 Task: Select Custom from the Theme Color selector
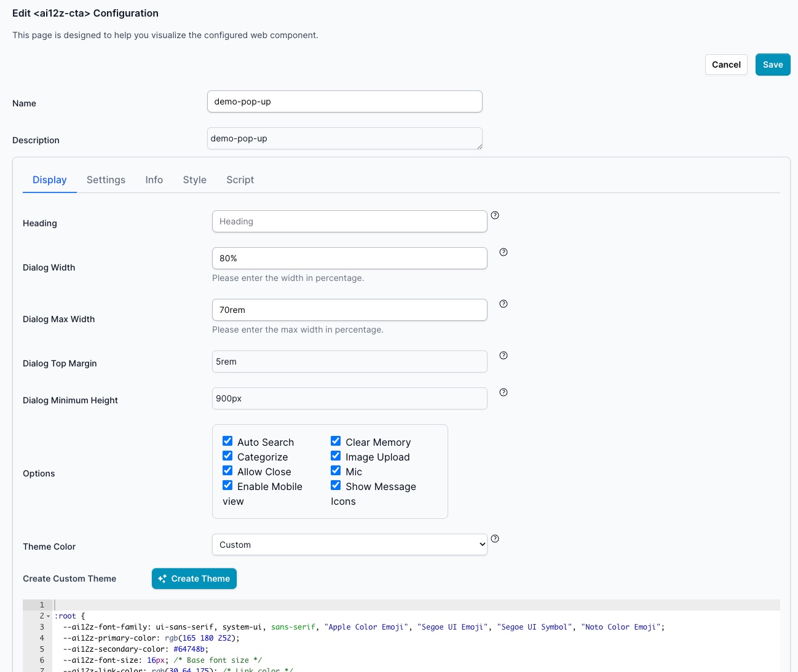coord(349,544)
